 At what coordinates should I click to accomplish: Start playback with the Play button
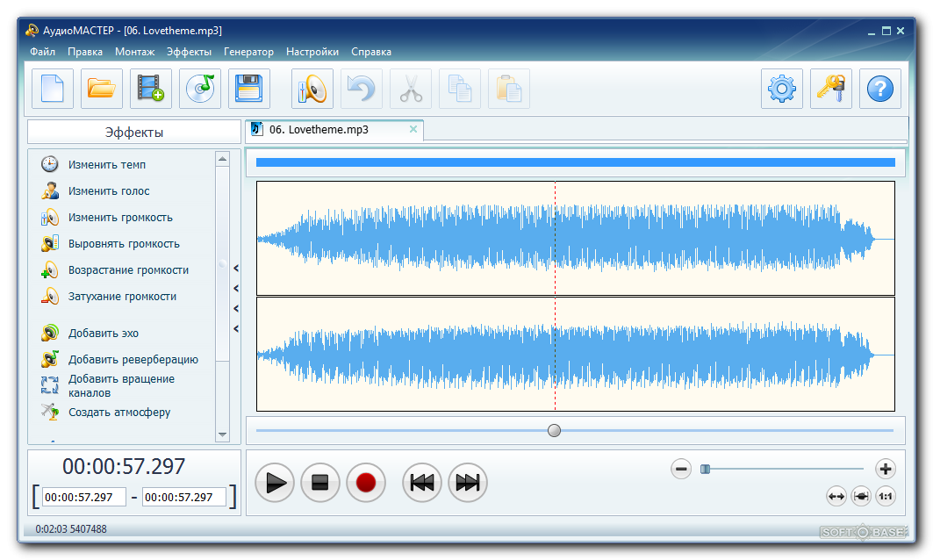pyautogui.click(x=275, y=483)
